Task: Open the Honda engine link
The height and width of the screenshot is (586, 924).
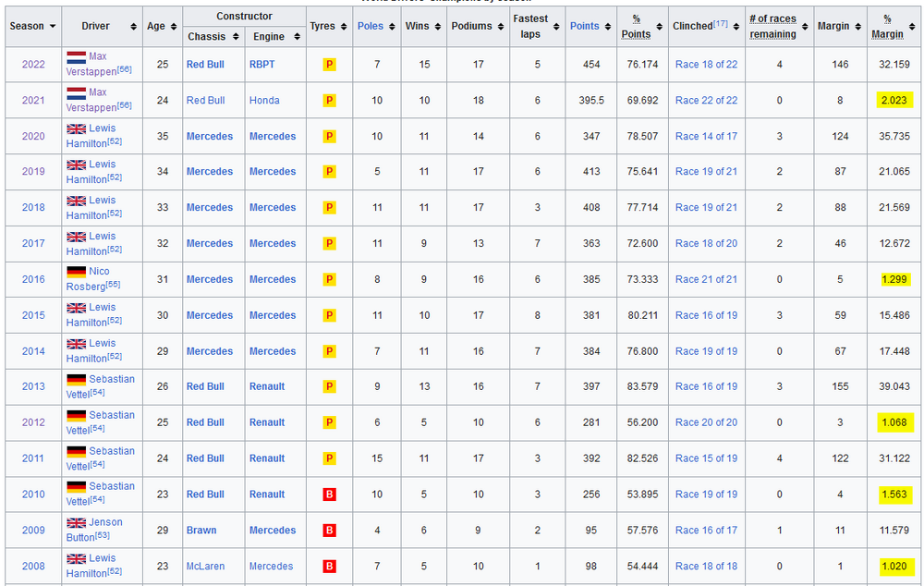Action: tap(264, 101)
